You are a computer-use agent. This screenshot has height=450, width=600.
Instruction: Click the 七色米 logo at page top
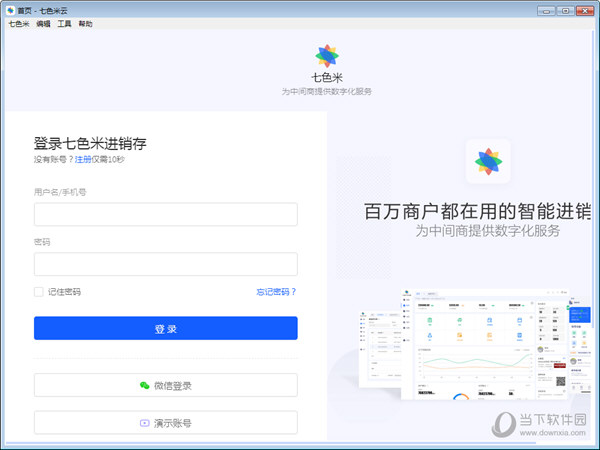[327, 56]
